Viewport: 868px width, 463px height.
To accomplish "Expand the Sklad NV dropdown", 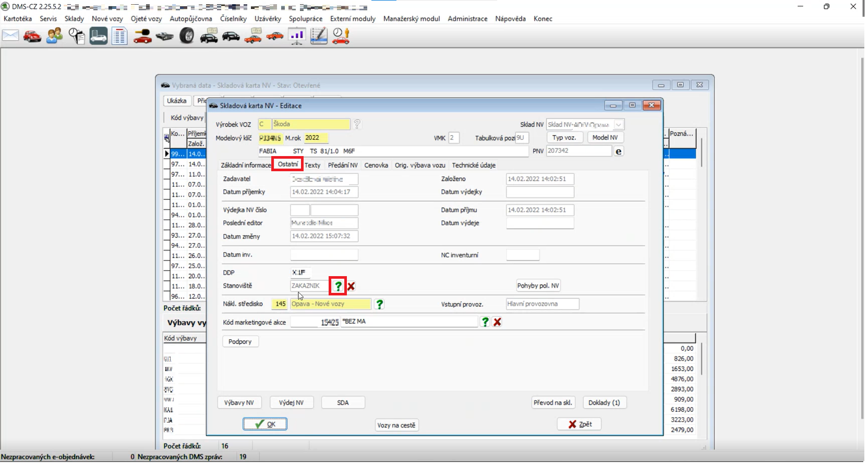I will (x=619, y=125).
